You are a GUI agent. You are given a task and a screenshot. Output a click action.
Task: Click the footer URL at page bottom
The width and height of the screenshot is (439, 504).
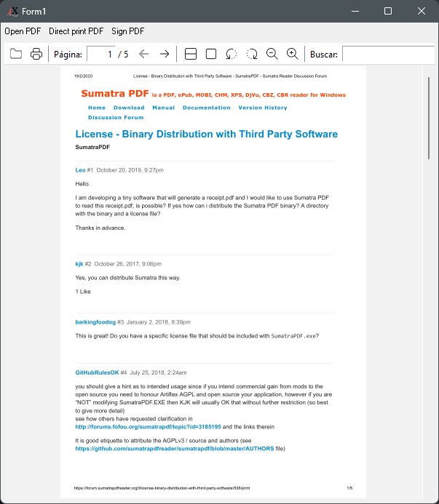(x=162, y=488)
